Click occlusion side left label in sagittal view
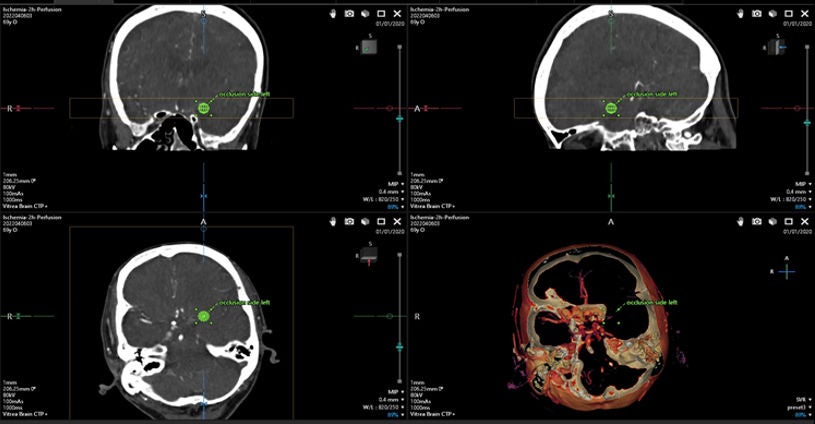Viewport: 815px width, 424px height. point(652,95)
